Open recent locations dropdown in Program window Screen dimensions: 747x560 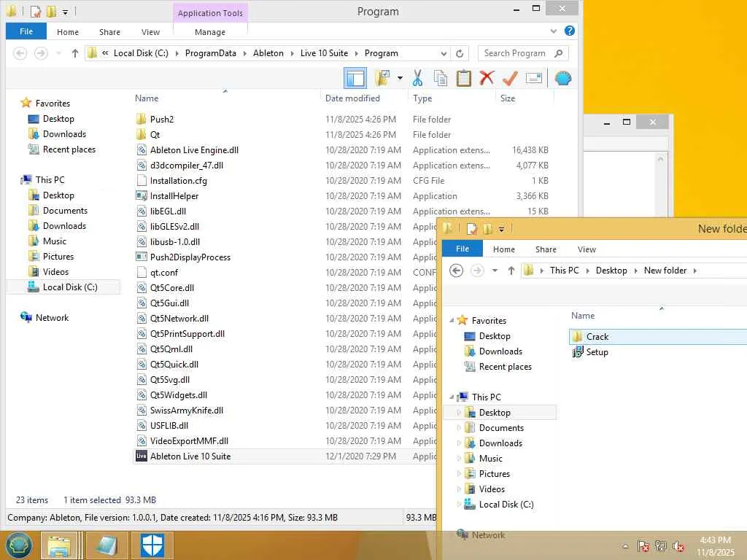tap(58, 53)
